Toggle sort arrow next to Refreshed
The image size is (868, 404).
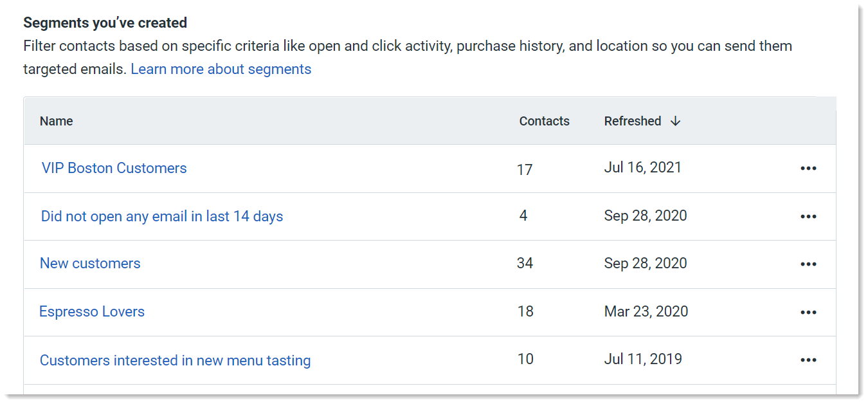[x=675, y=121]
